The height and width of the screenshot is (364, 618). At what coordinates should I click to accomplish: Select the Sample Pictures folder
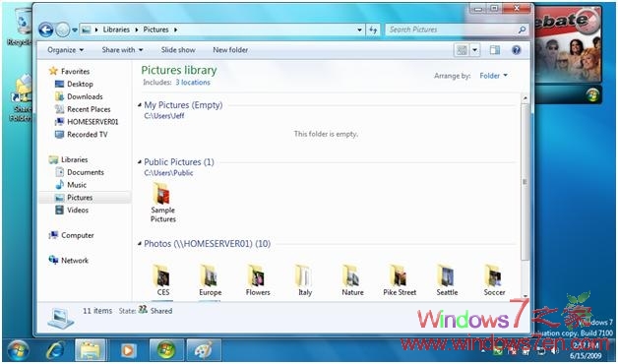tap(162, 203)
